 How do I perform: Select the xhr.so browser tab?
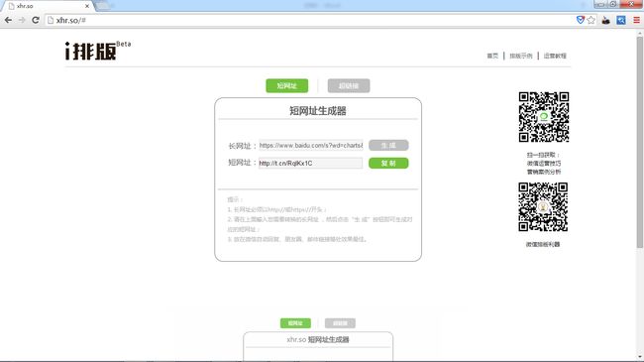tap(48, 6)
